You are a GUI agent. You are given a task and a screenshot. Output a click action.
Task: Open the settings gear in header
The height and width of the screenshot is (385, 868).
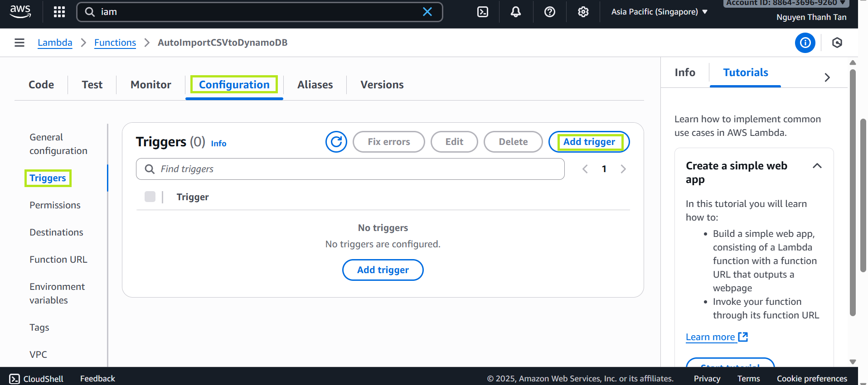(x=583, y=12)
